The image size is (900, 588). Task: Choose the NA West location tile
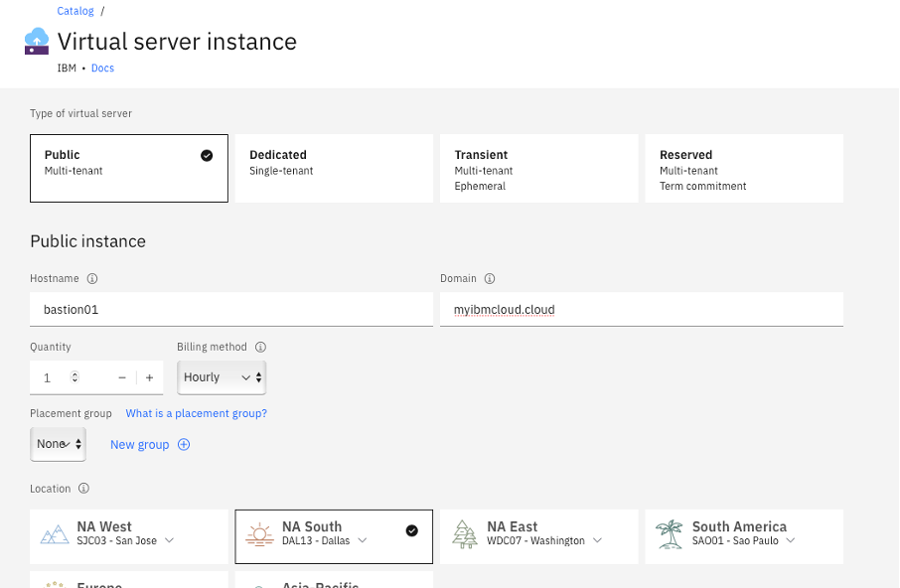point(129,536)
